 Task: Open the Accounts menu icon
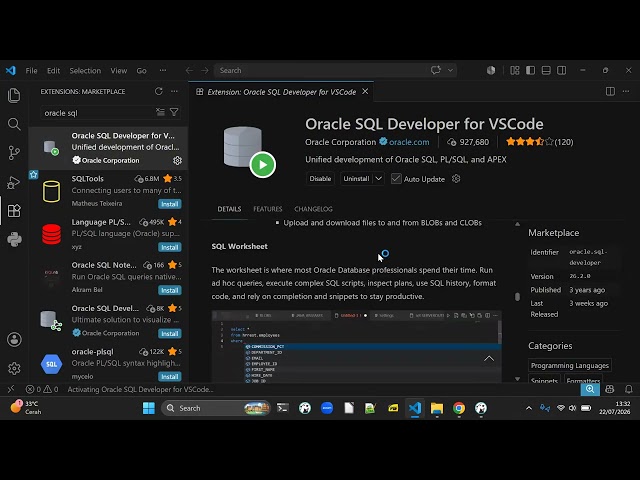point(14,340)
